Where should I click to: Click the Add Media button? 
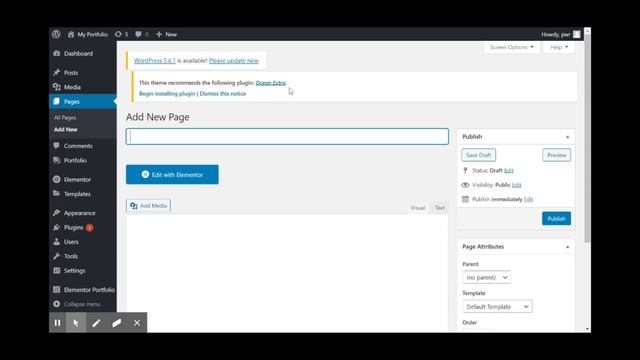coord(149,206)
